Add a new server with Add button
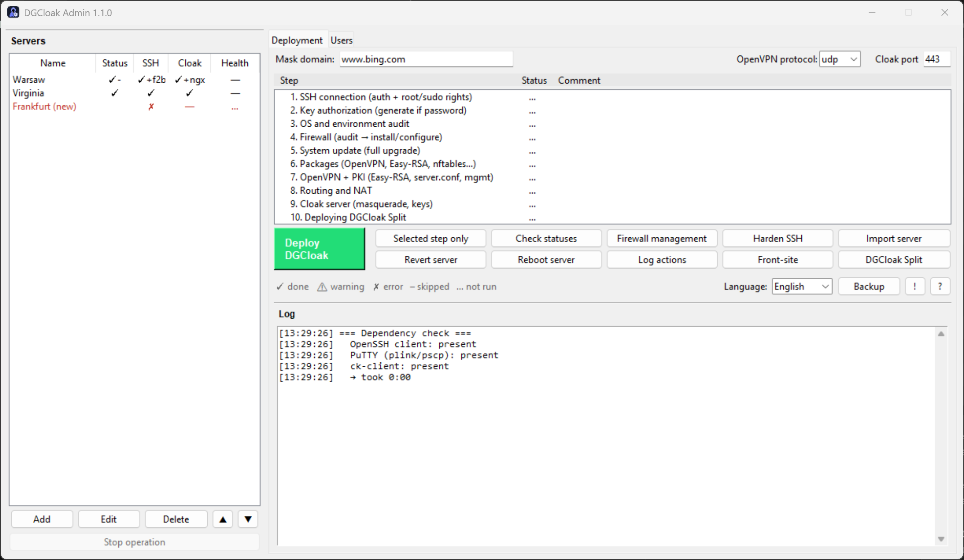The height and width of the screenshot is (560, 964). (x=42, y=519)
